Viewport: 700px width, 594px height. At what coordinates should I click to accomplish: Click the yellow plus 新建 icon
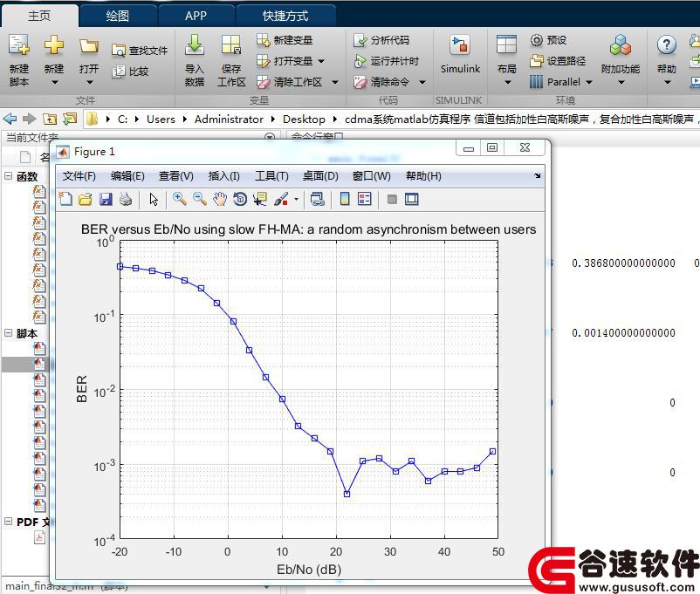click(54, 45)
